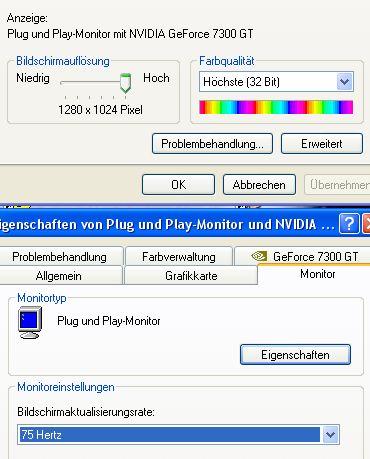Click the help question mark button in title bar
This screenshot has width=370, height=459.
pos(349,224)
